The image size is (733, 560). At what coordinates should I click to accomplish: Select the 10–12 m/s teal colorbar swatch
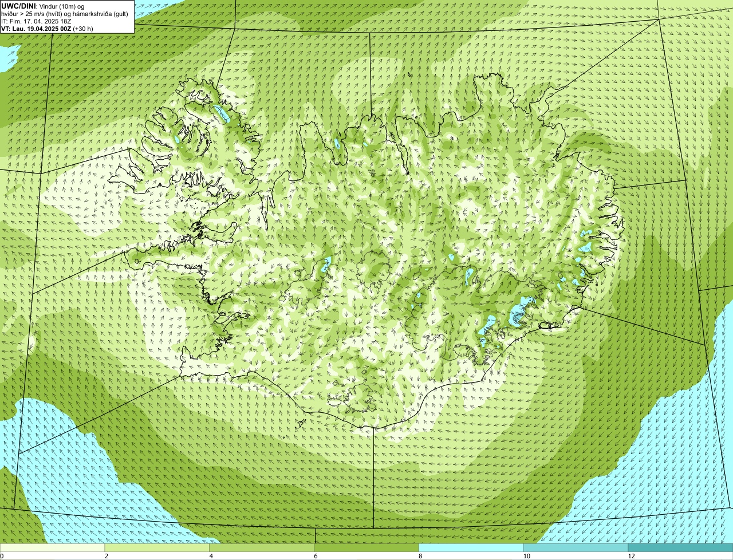[576, 547]
